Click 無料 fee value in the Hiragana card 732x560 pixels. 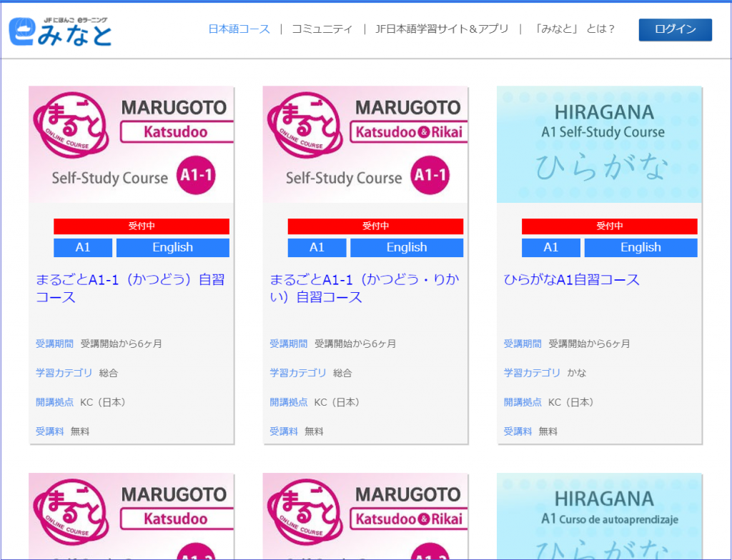[548, 431]
